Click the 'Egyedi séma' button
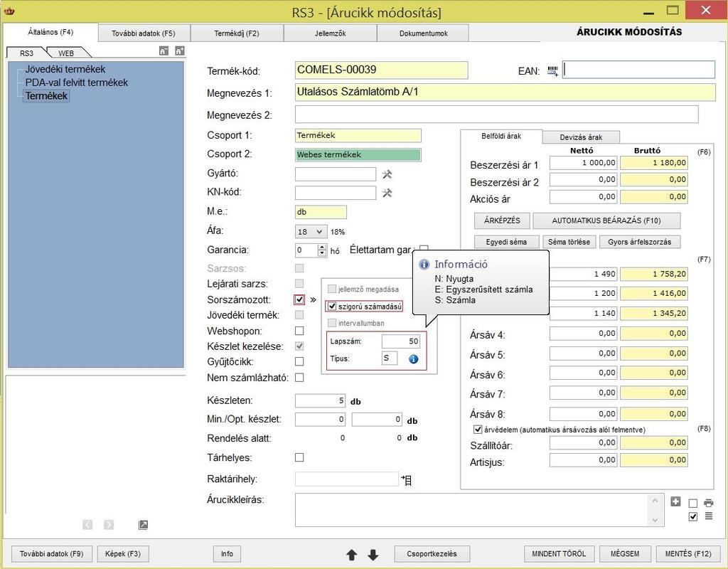This screenshot has width=728, height=569. click(x=506, y=242)
